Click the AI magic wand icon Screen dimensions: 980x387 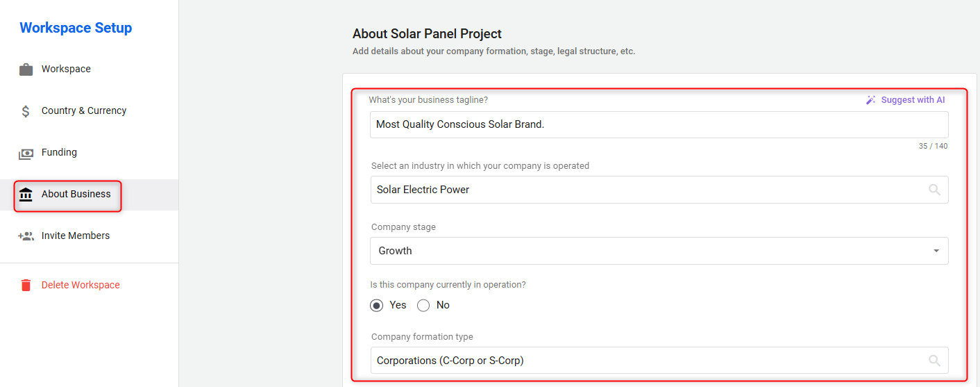pyautogui.click(x=871, y=100)
